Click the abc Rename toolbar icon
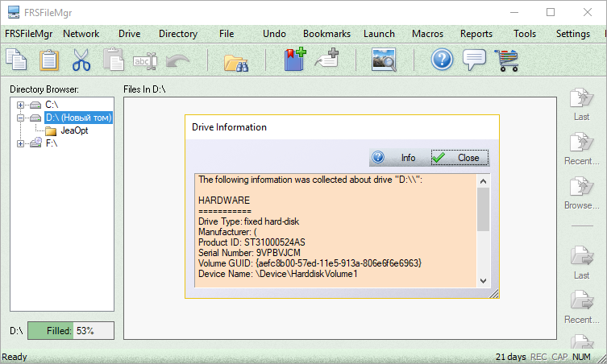This screenshot has width=607, height=364. pos(145,61)
